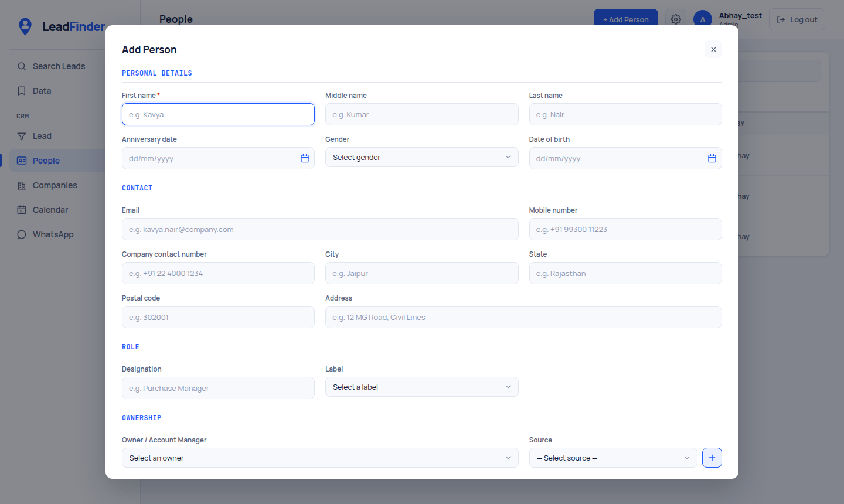
Task: Focus the Mobile number field
Action: pos(625,229)
